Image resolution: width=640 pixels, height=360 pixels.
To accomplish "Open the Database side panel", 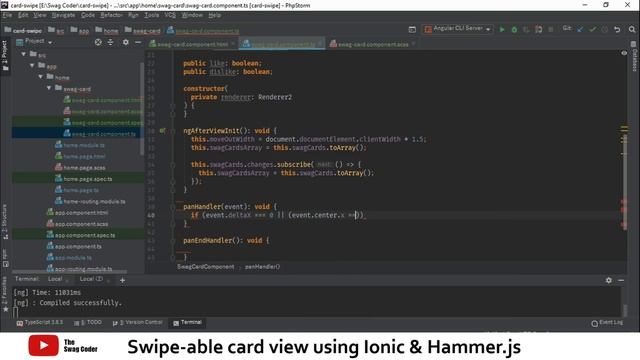I will (635, 56).
